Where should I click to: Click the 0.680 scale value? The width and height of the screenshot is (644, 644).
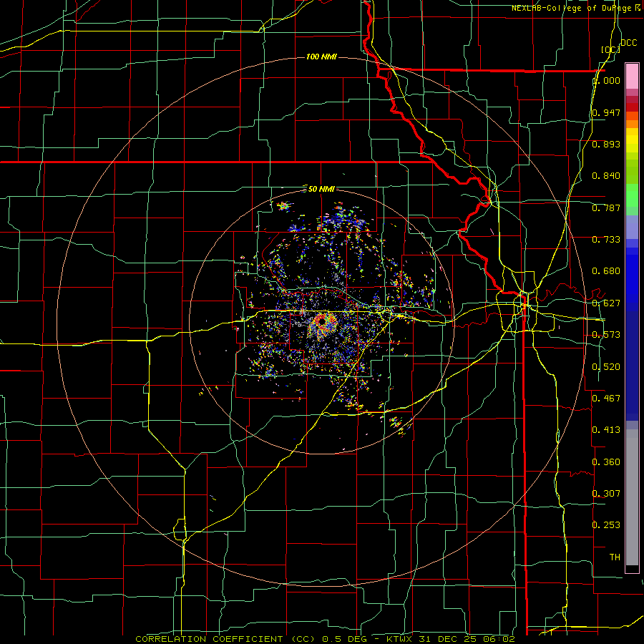click(x=606, y=270)
